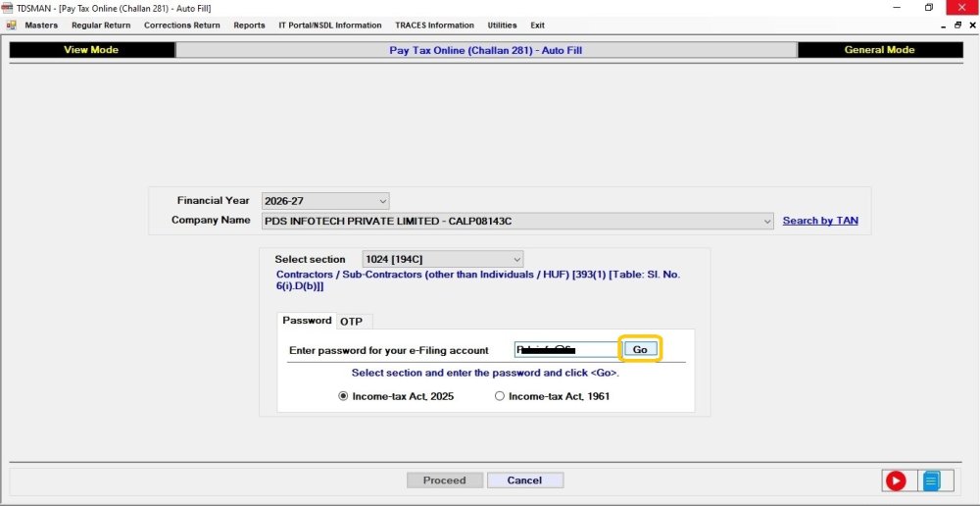
Task: Open the Corrections Return menu
Action: (x=182, y=25)
